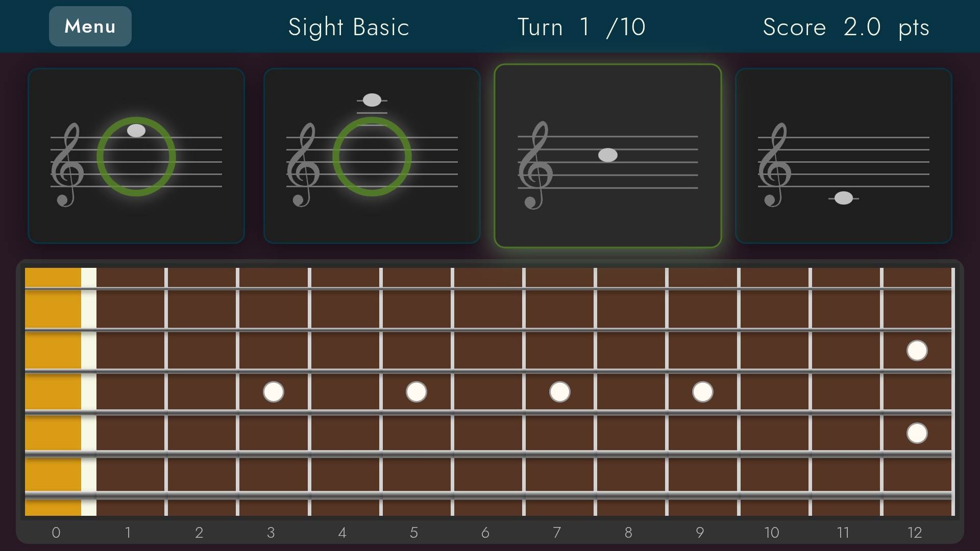The height and width of the screenshot is (551, 980).
Task: Click the fret marker dot at fret 3
Action: (x=274, y=391)
